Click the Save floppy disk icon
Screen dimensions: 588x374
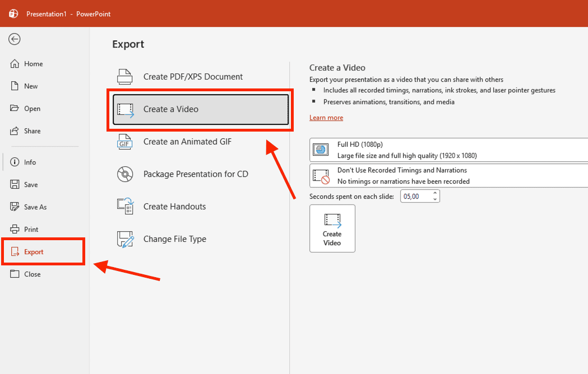(x=15, y=184)
